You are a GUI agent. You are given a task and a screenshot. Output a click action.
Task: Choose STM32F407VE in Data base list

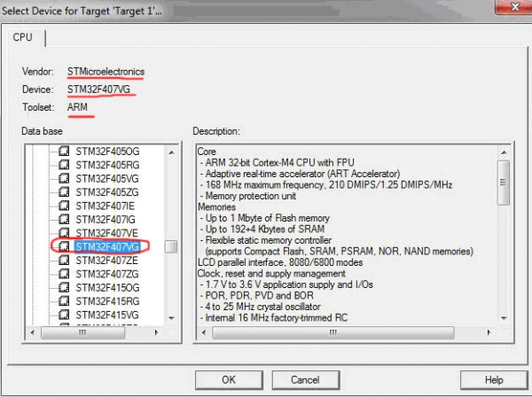click(106, 233)
